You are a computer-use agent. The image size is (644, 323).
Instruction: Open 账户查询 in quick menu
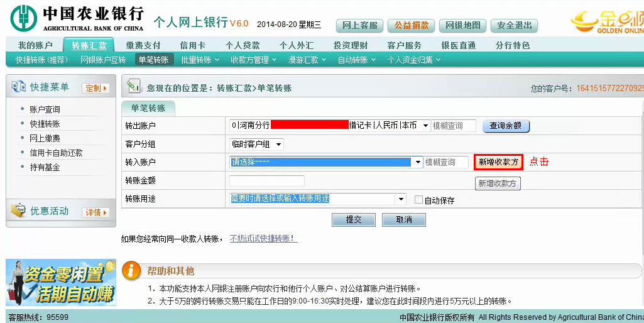tap(45, 109)
